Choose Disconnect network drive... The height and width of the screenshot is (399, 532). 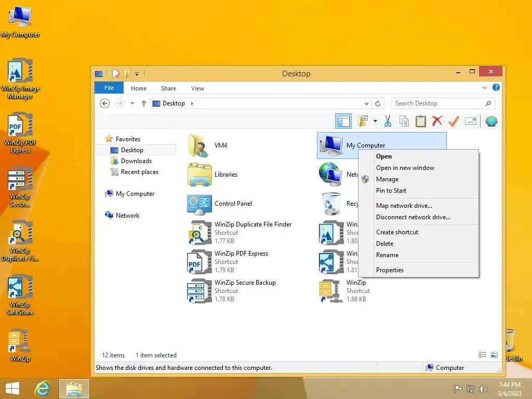pos(413,217)
